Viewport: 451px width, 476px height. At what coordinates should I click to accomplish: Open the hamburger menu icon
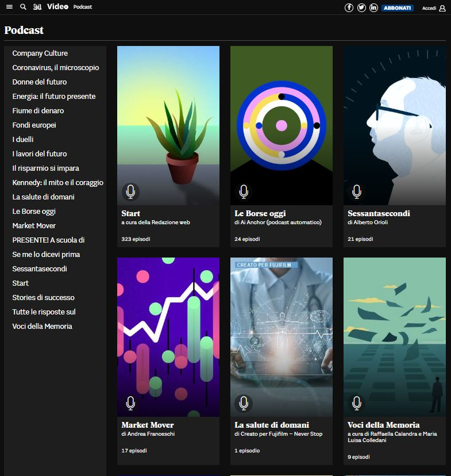[9, 7]
